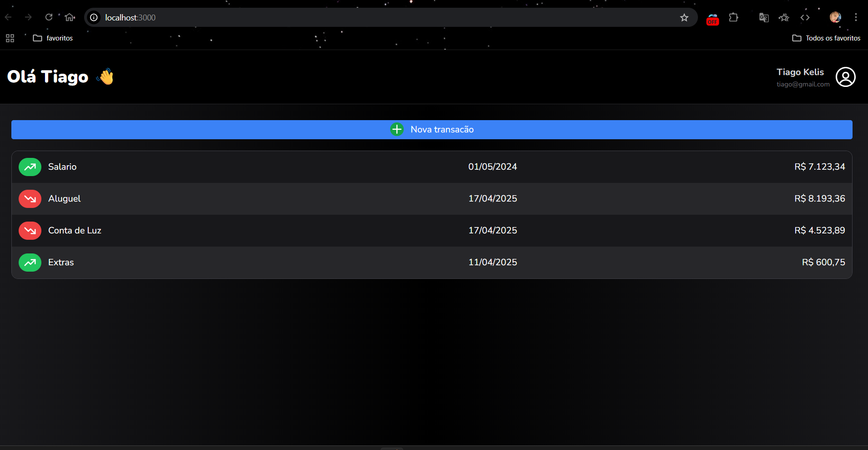Screen dimensions: 868x450
Task: Select the Aluguel transaction row amount R$ 8.193,36
Action: click(820, 199)
